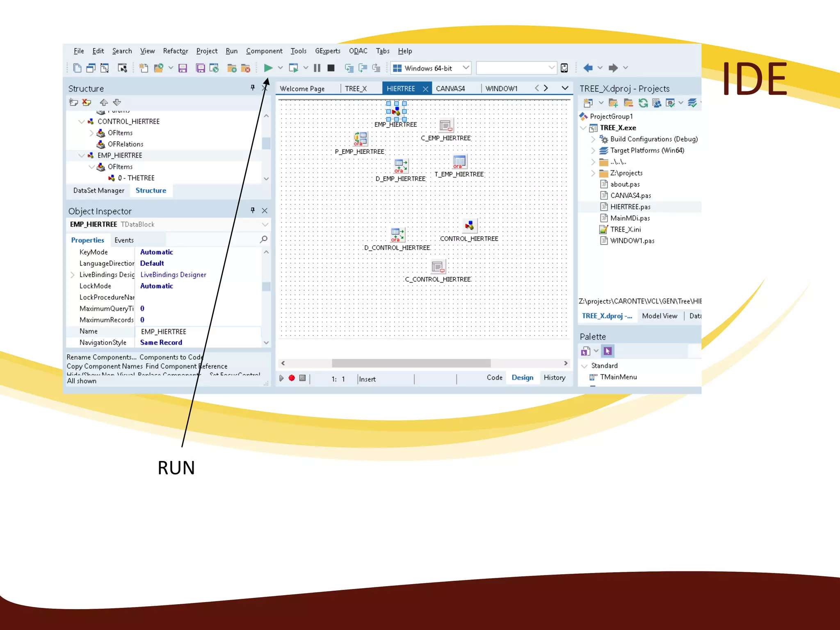840x630 pixels.
Task: Click the blue Back navigation arrow
Action: point(588,68)
